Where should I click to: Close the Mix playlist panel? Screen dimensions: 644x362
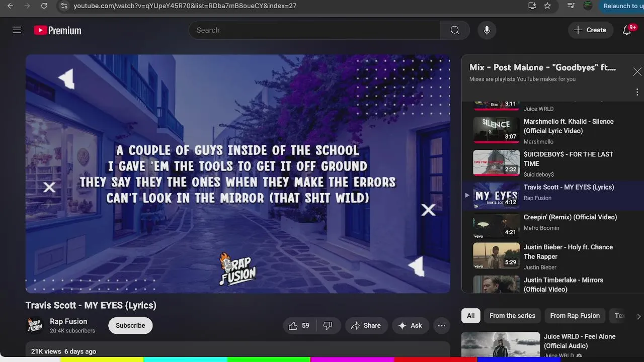[x=637, y=72]
